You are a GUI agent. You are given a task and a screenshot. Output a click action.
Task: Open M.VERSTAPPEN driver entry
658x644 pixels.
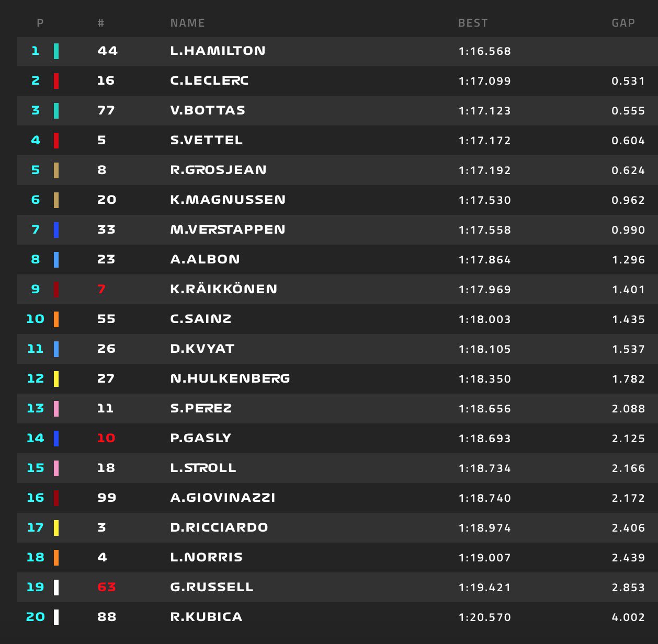click(x=228, y=229)
